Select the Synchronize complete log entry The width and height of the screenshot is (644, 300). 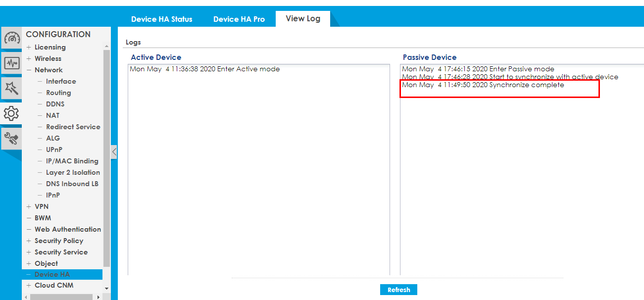tap(483, 85)
